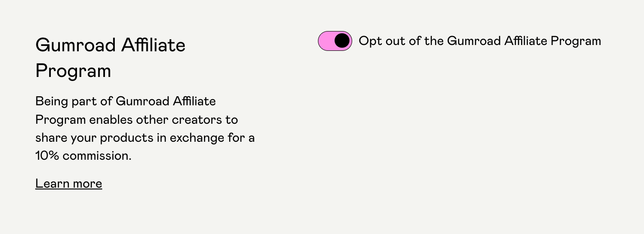Screen dimensions: 644x234
Task: Click the "10% commission" text
Action: 83,156
